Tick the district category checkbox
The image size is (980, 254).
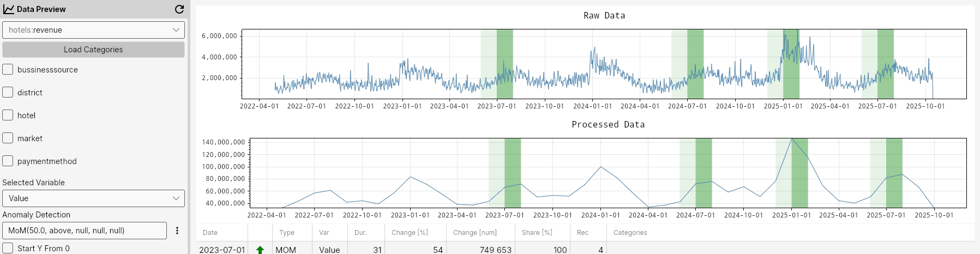[8, 92]
